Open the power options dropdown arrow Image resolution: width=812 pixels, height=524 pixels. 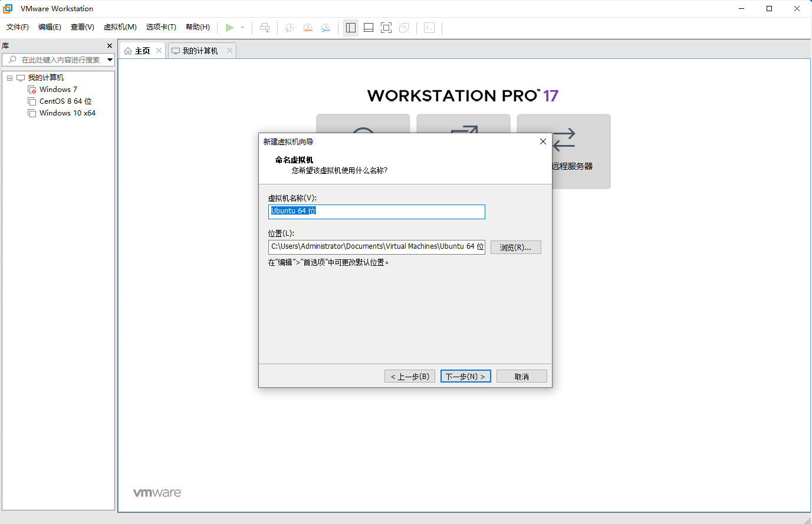pos(242,28)
